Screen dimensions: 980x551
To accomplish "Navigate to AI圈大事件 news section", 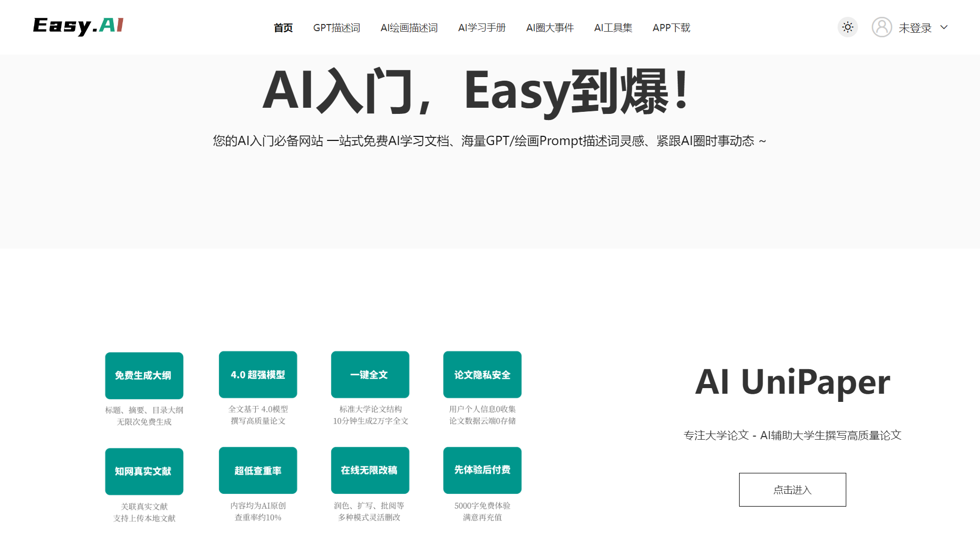I will pos(550,28).
